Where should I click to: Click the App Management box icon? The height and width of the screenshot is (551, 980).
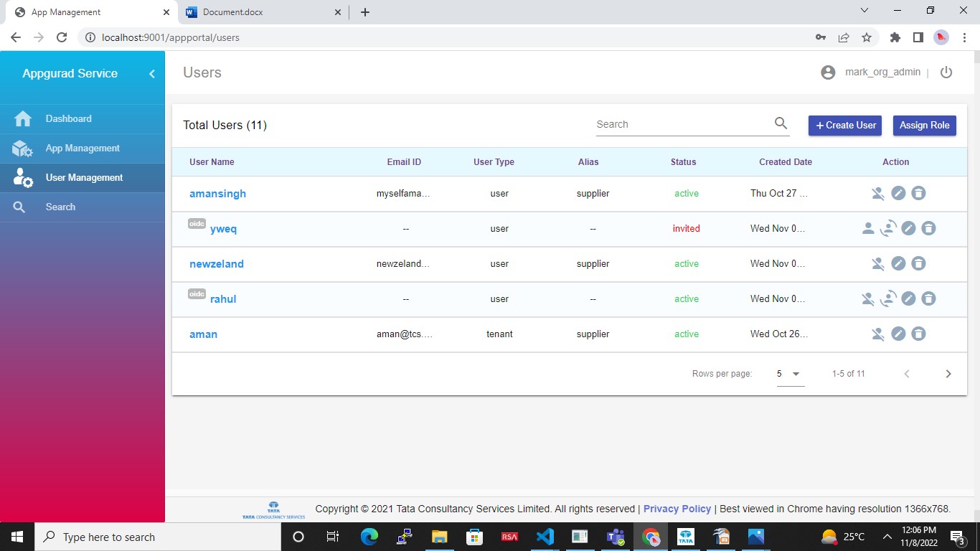23,149
